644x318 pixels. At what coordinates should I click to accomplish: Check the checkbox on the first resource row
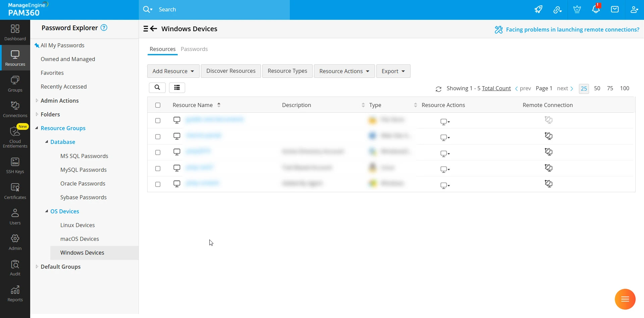pos(158,120)
